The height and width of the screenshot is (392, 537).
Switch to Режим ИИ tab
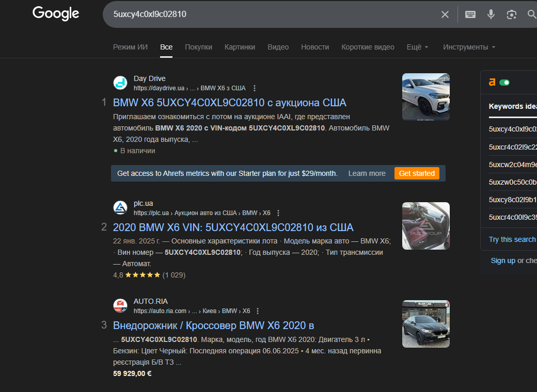click(x=131, y=47)
